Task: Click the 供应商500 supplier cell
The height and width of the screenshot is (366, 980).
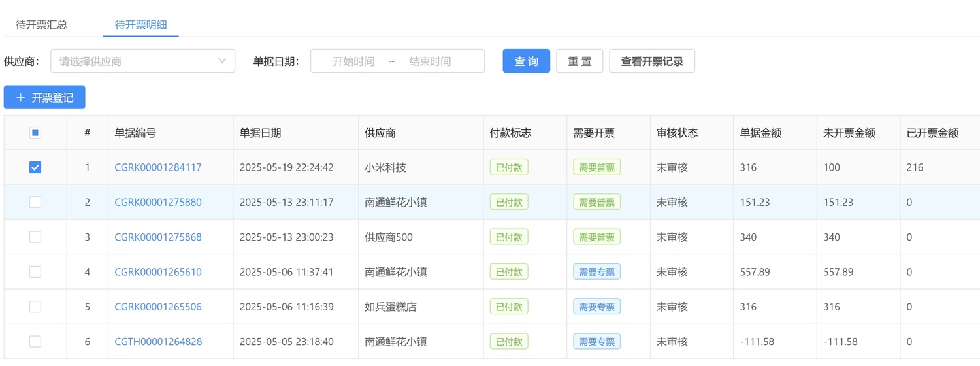Action: click(x=389, y=237)
